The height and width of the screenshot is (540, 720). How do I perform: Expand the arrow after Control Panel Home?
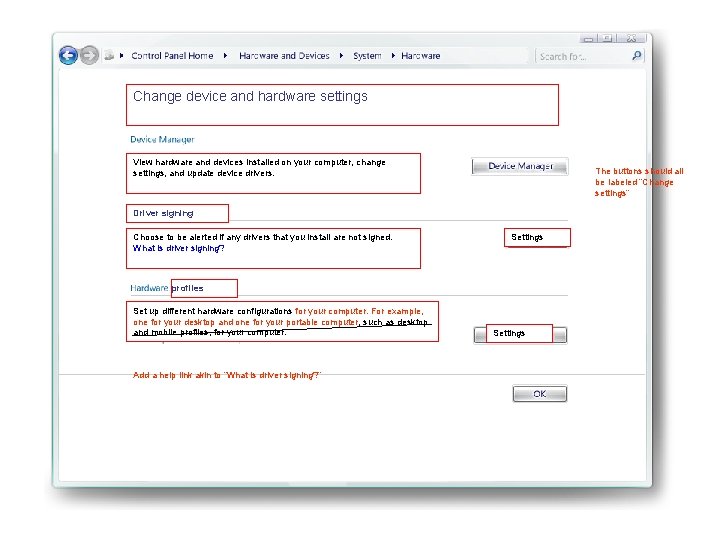pyautogui.click(x=225, y=56)
